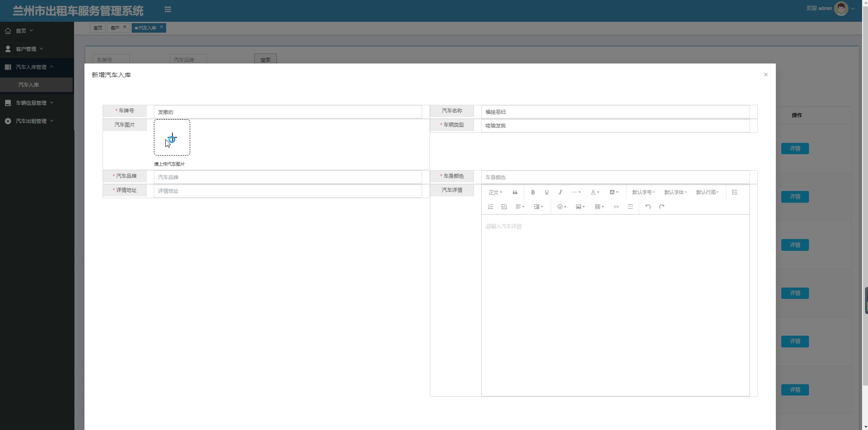Click the home icon beside 首页
This screenshot has width=868, height=430.
(x=8, y=31)
